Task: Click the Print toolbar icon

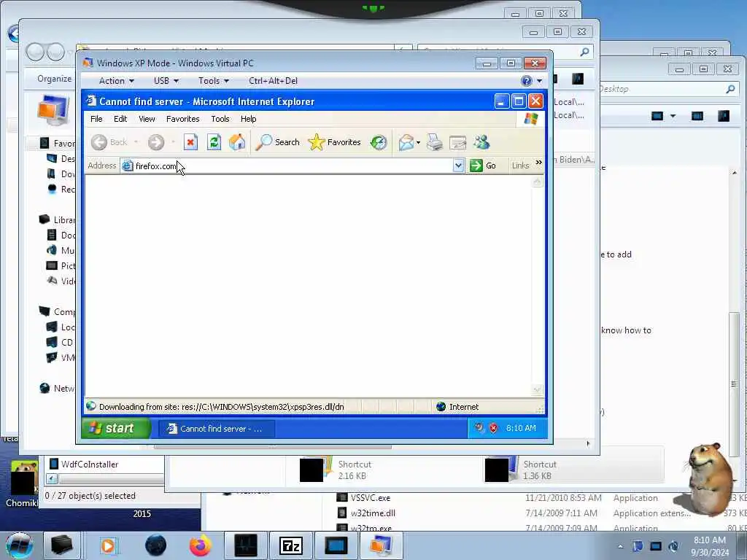Action: pyautogui.click(x=435, y=142)
